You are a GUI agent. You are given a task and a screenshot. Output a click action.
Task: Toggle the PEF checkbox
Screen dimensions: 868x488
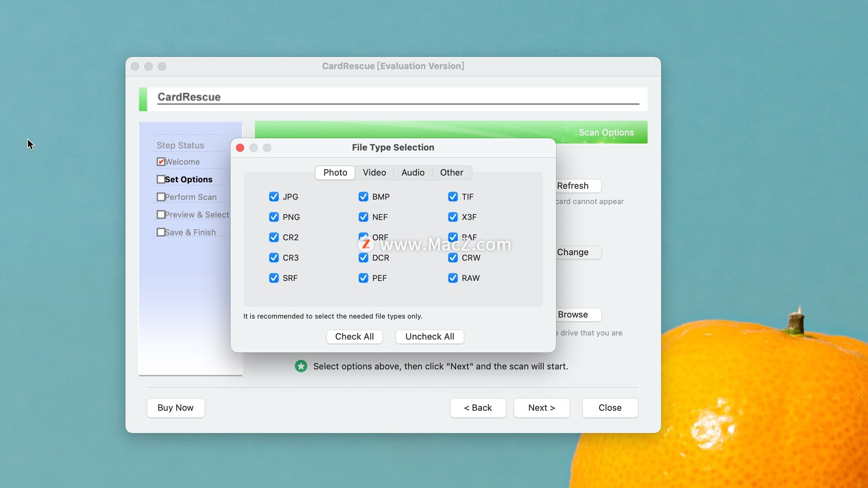tap(363, 278)
